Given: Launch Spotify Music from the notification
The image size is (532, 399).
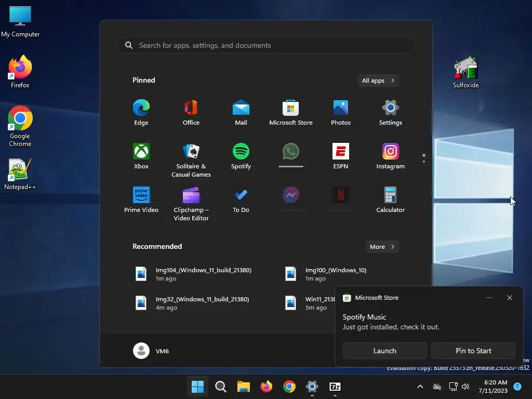Looking at the screenshot, I should coord(385,351).
